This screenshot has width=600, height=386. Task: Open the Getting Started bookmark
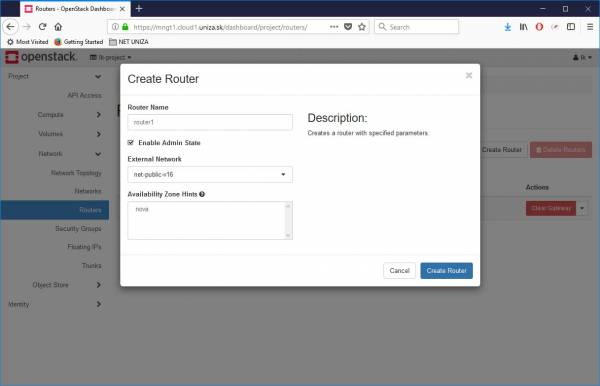[79, 42]
